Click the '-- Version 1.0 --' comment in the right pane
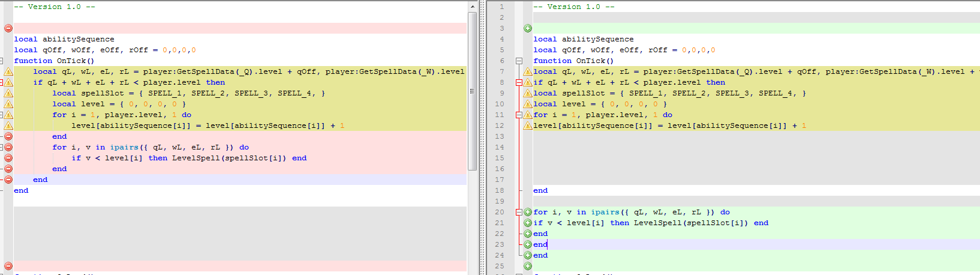The height and width of the screenshot is (275, 980). pos(574,7)
